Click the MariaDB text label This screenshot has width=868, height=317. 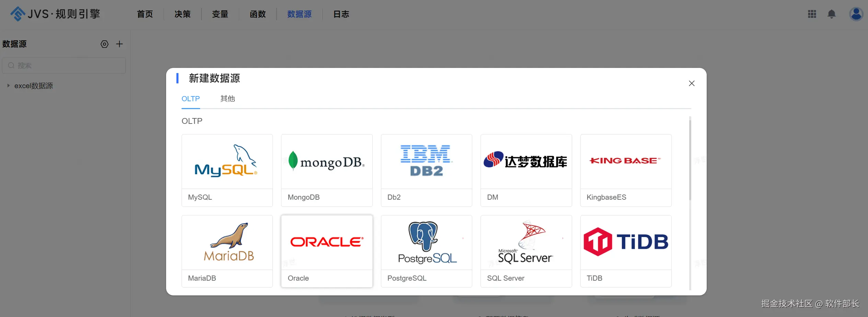pyautogui.click(x=202, y=278)
